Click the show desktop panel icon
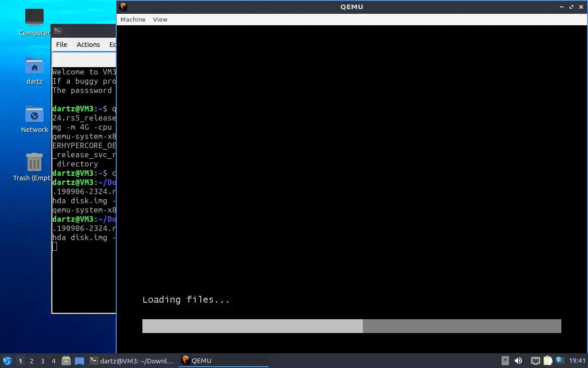This screenshot has height=368, width=588. [79, 361]
